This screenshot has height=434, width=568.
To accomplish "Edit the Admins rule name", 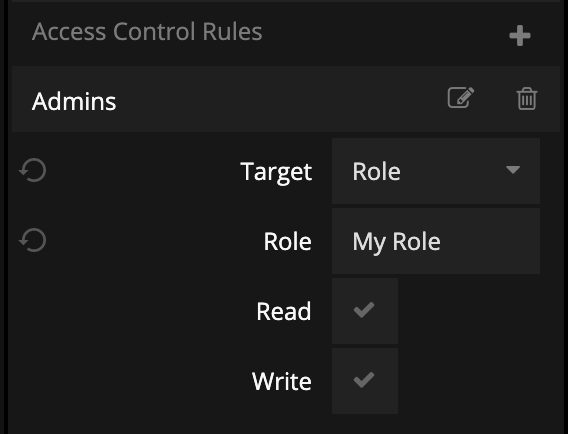I will click(x=461, y=97).
